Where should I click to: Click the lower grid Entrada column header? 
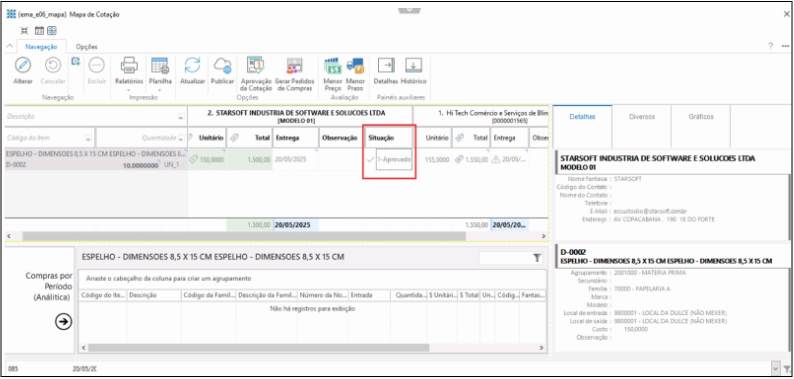pos(368,294)
